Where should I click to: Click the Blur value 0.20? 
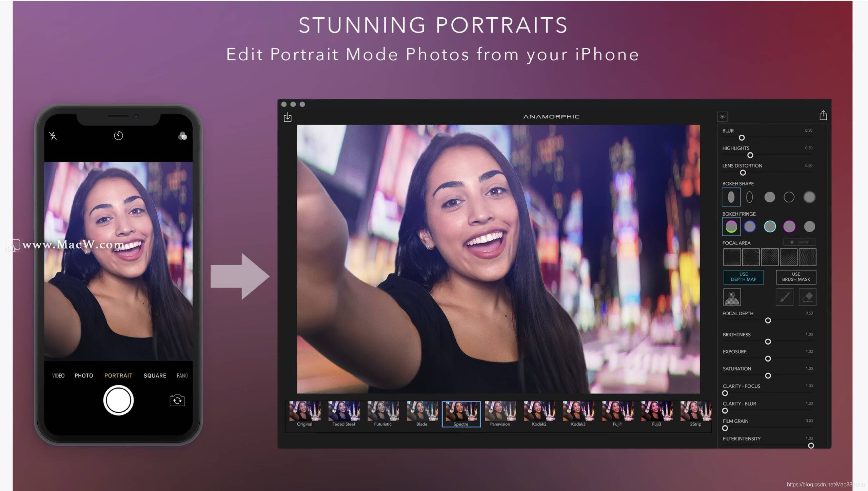click(x=809, y=130)
